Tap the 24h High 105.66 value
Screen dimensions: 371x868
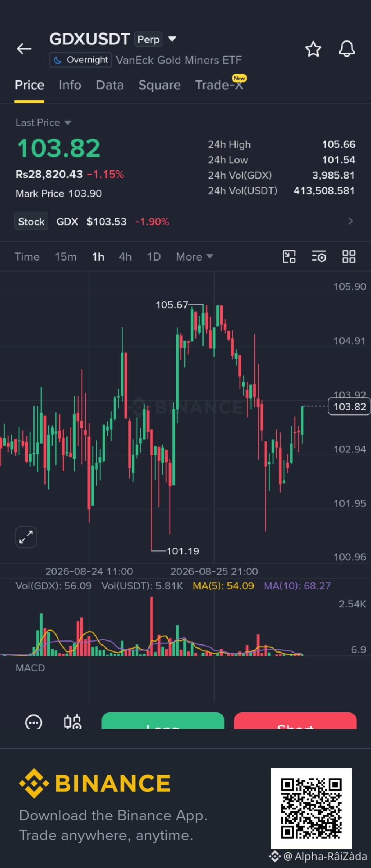(339, 145)
